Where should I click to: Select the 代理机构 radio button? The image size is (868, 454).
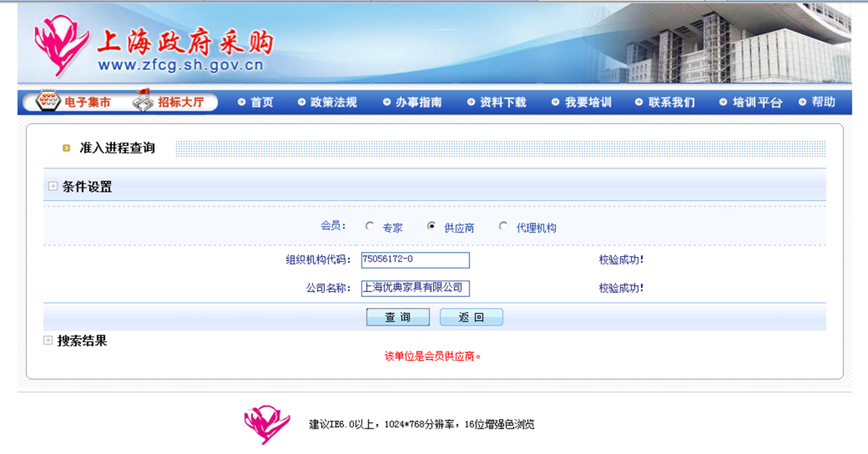(x=503, y=226)
